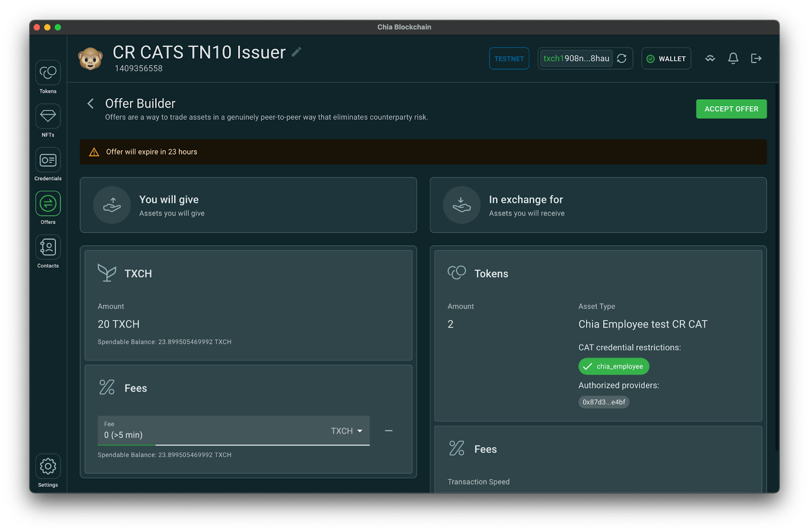
Task: Click the 0x87d3...e4bf provider chip
Action: tap(604, 402)
